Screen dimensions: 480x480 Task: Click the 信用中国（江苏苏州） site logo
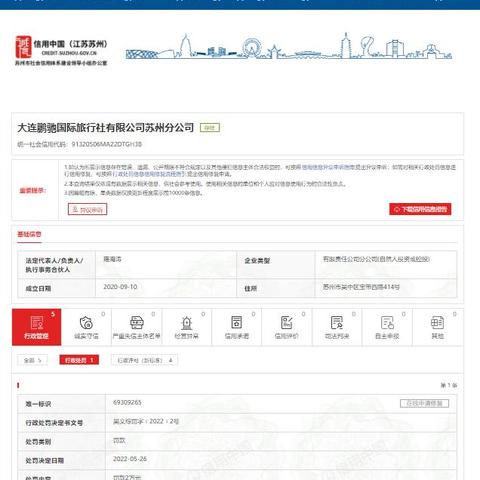tap(61, 50)
